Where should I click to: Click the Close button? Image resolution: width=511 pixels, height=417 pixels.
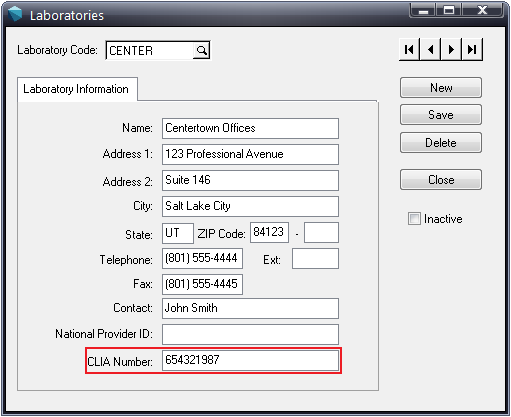(x=441, y=180)
